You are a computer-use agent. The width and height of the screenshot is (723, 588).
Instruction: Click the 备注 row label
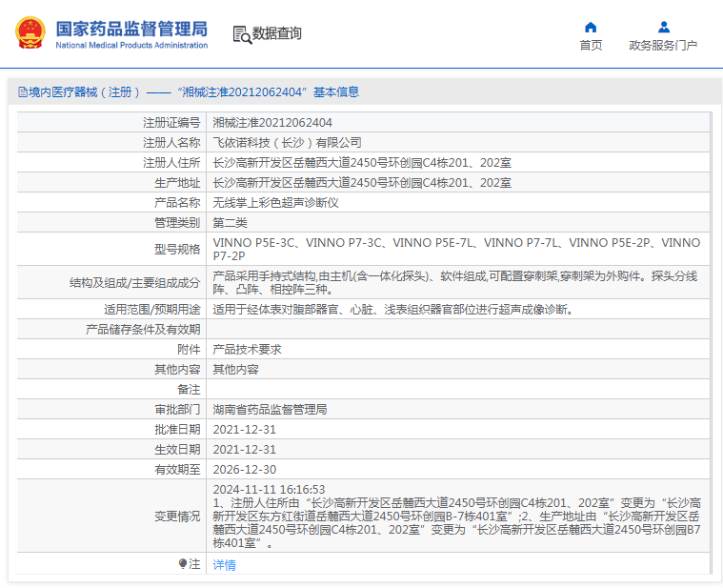click(189, 390)
